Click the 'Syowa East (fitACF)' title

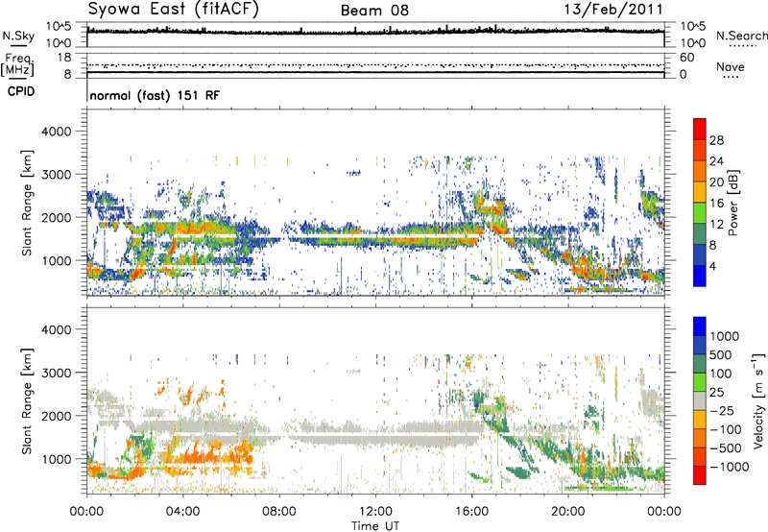pos(174,9)
